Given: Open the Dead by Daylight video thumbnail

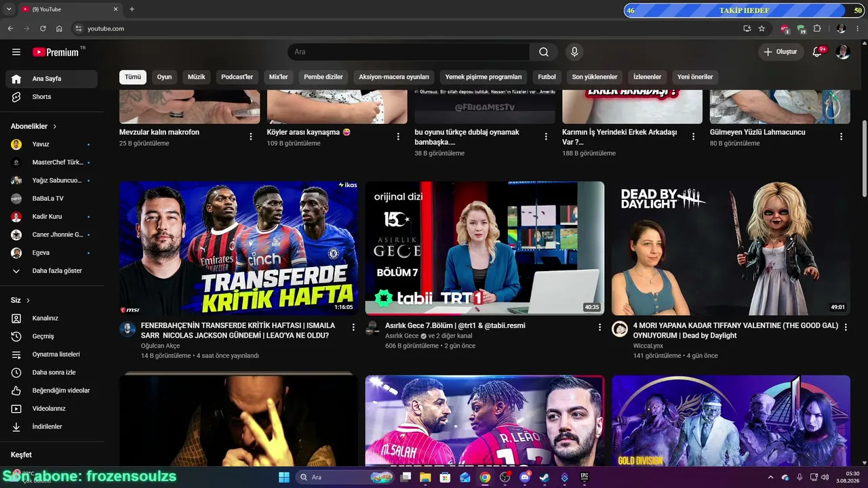Looking at the screenshot, I should pos(731,248).
